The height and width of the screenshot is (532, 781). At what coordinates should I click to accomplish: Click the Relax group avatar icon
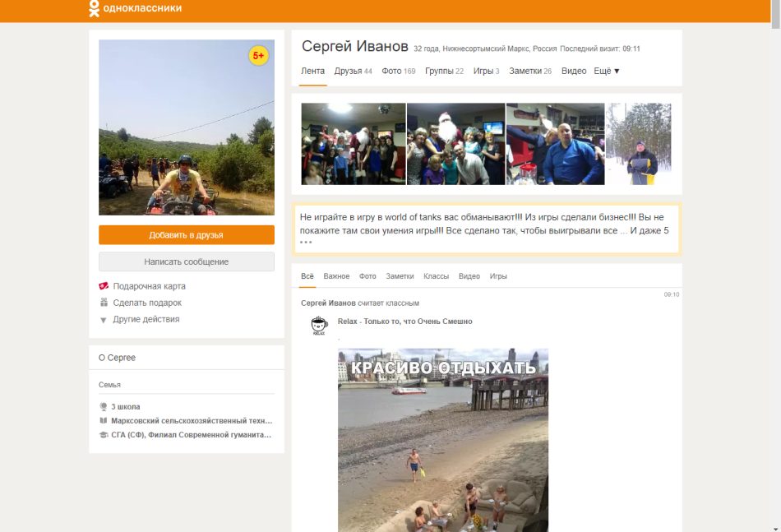(x=320, y=326)
